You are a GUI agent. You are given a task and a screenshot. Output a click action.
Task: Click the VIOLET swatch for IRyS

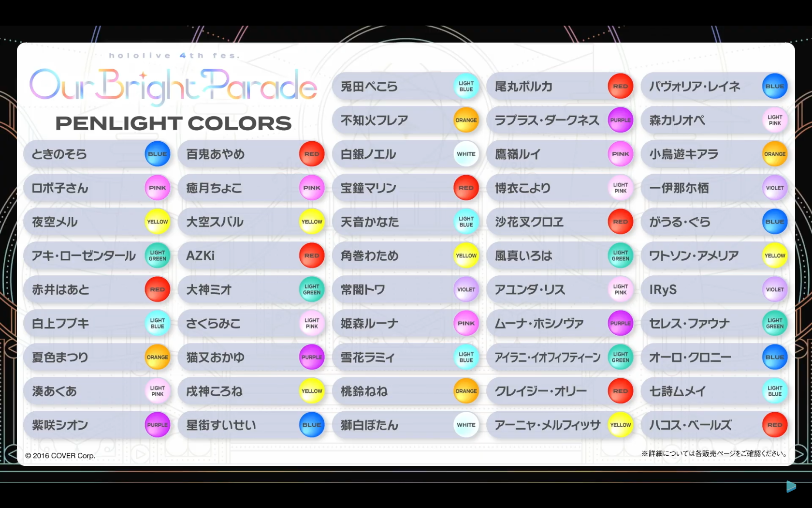pos(775,289)
